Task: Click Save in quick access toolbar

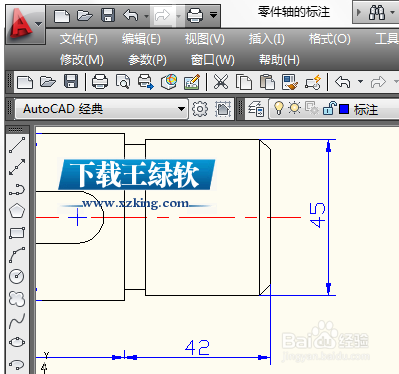Action: click(x=108, y=15)
